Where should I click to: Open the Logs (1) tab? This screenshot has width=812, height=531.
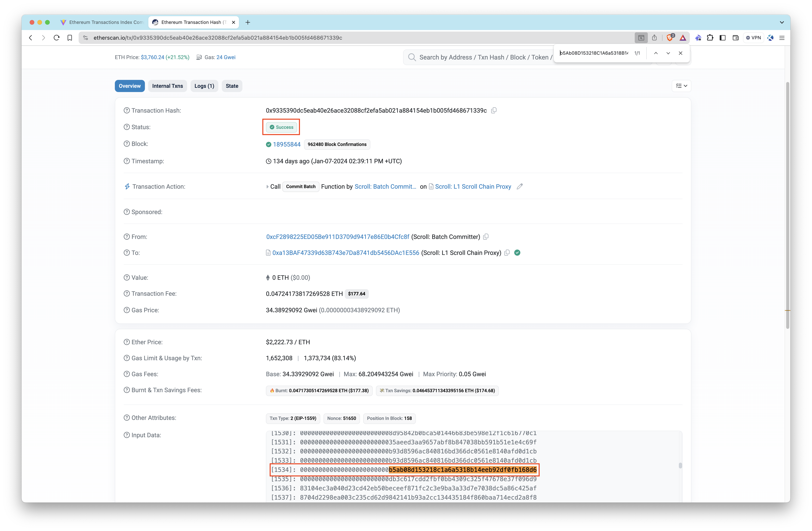204,86
